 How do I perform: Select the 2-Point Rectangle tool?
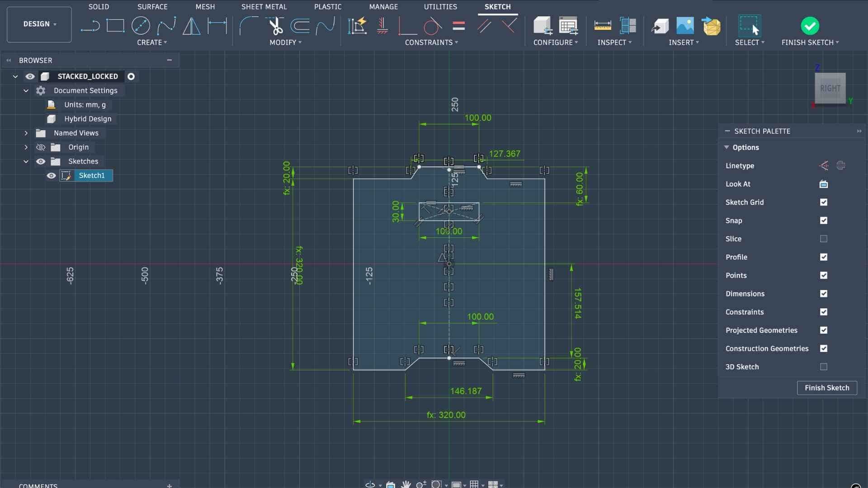tap(115, 26)
